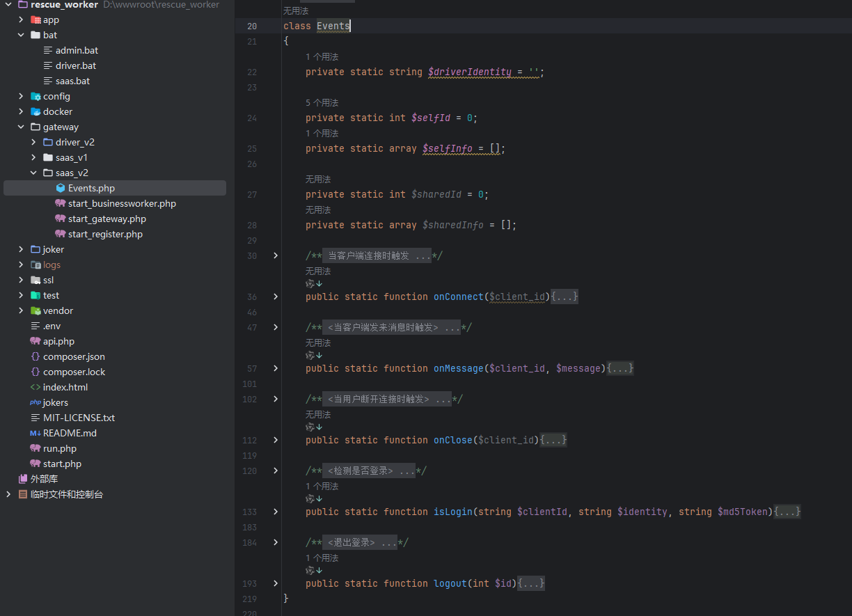This screenshot has height=616, width=852.
Task: Click the inlay icon above onClose function
Action: tap(314, 427)
